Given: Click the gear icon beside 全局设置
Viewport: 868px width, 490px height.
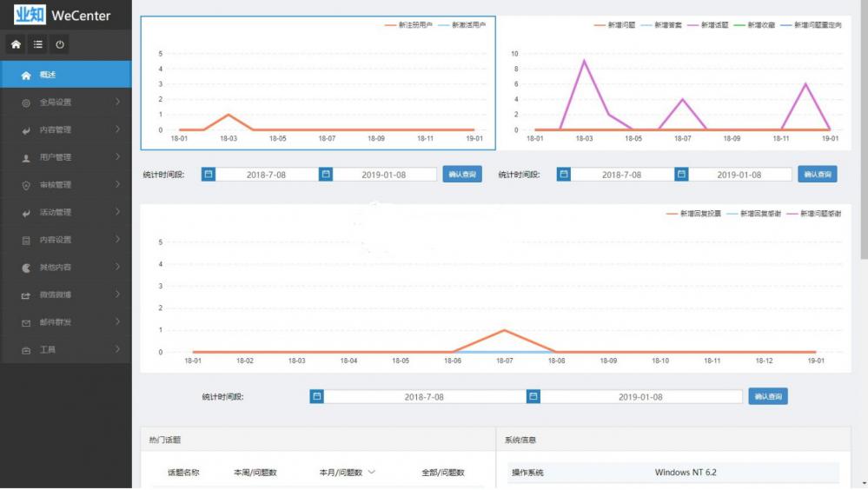Looking at the screenshot, I should pyautogui.click(x=26, y=103).
